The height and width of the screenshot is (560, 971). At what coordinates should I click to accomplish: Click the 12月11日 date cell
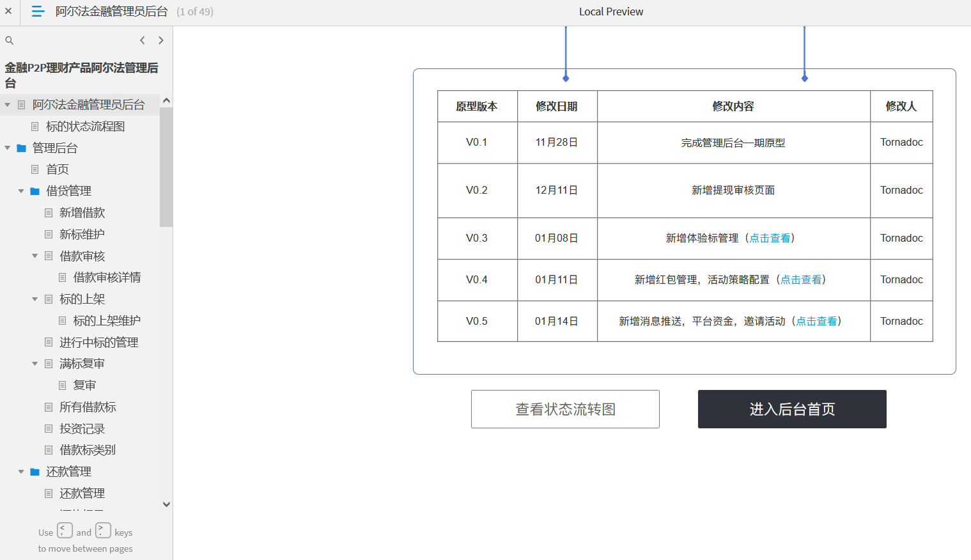pyautogui.click(x=557, y=191)
